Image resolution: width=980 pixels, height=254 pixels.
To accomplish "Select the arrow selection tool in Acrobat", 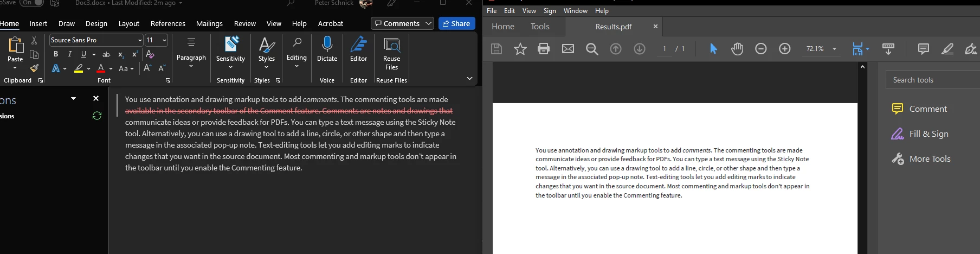I will pyautogui.click(x=713, y=49).
